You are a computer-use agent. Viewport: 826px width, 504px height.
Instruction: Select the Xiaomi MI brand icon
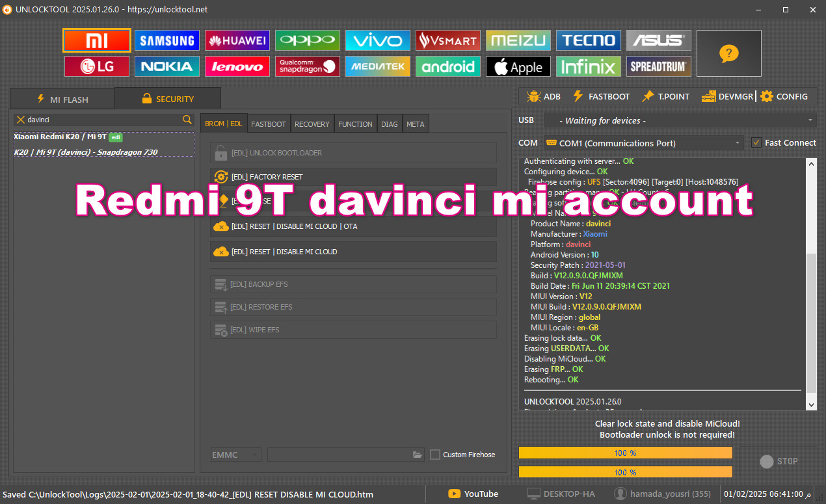tap(97, 40)
